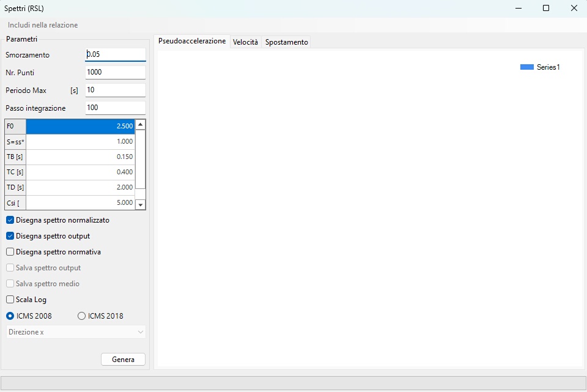Select the S=ss* value cell 1.000

tap(80, 142)
